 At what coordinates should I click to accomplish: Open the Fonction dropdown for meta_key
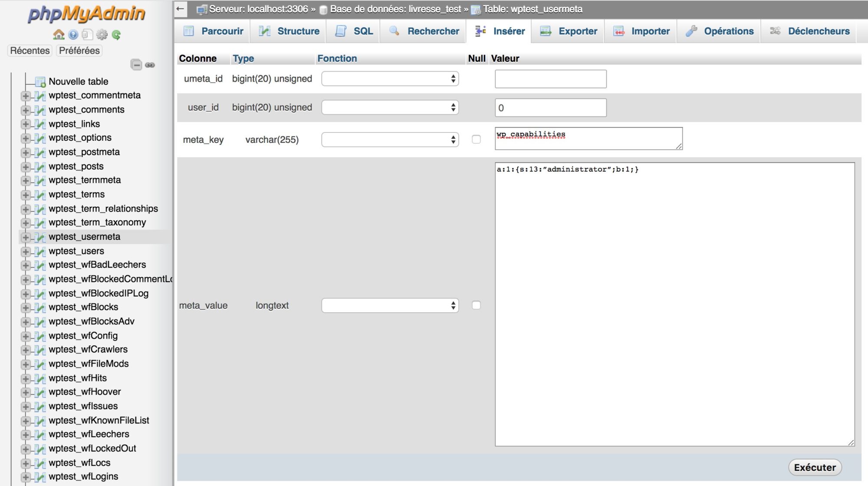(390, 139)
